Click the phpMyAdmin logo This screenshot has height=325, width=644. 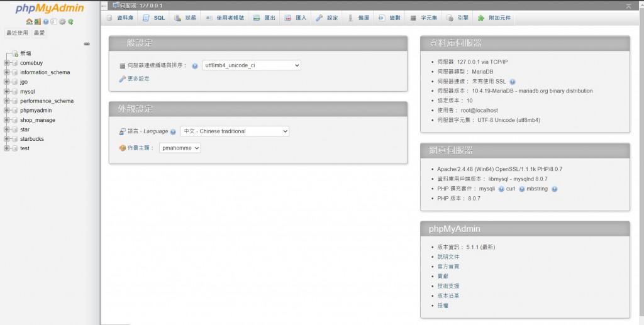(x=50, y=8)
